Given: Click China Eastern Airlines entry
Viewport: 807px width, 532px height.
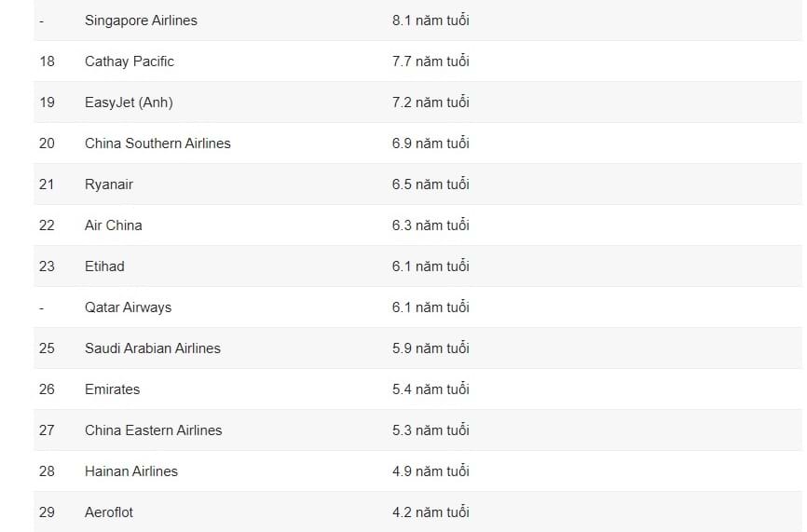Looking at the screenshot, I should pyautogui.click(x=154, y=430).
